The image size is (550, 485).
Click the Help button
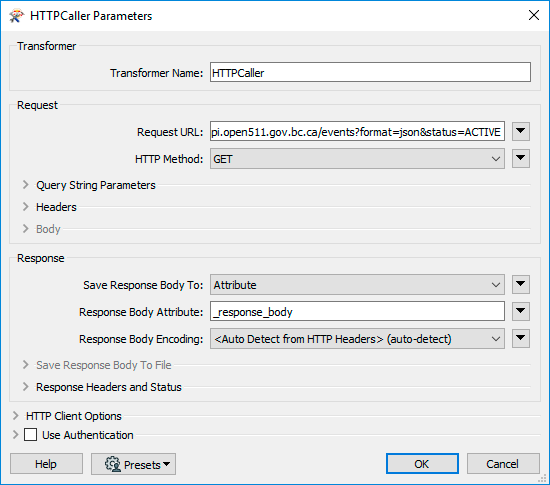pyautogui.click(x=46, y=464)
